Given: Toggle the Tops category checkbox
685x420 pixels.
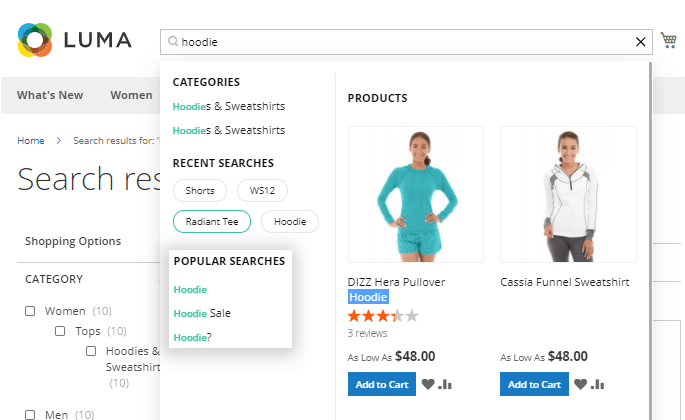Looking at the screenshot, I should click(61, 331).
